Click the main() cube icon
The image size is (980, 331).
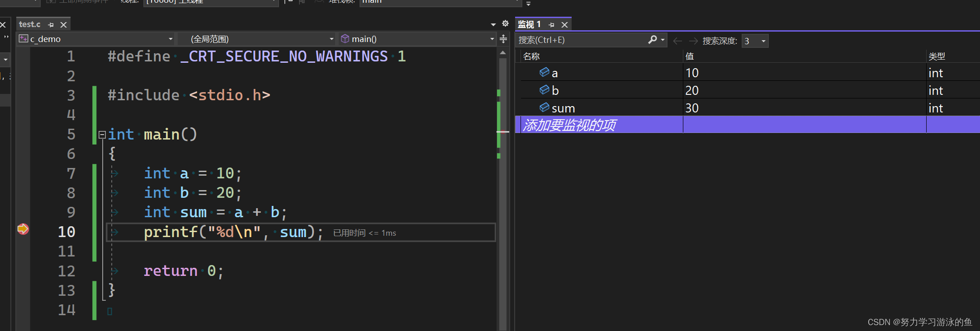coord(345,39)
